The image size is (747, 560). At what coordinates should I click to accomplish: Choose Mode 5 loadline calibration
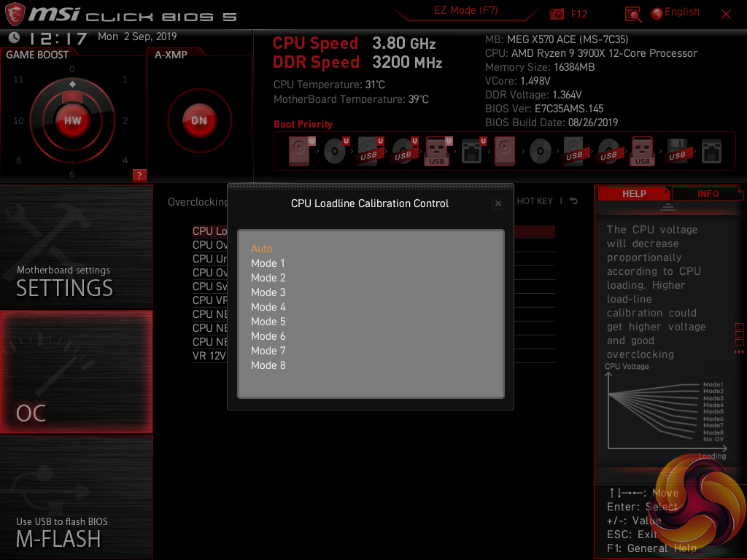(268, 322)
